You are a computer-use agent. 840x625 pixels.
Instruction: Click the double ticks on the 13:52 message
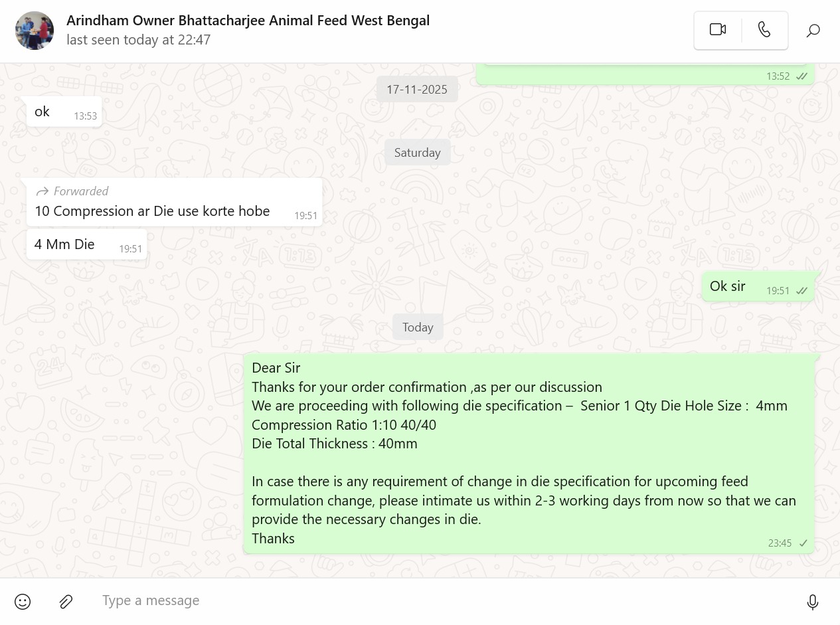click(x=801, y=76)
